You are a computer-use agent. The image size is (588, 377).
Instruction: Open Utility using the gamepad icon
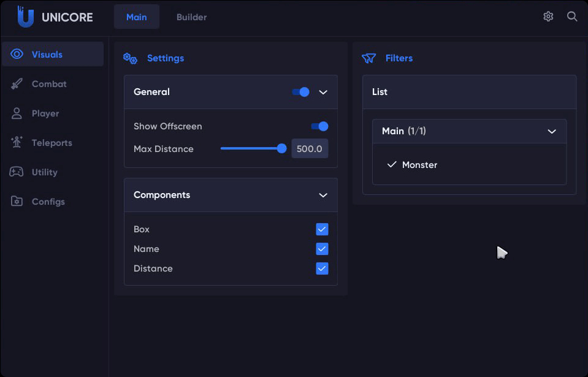17,172
